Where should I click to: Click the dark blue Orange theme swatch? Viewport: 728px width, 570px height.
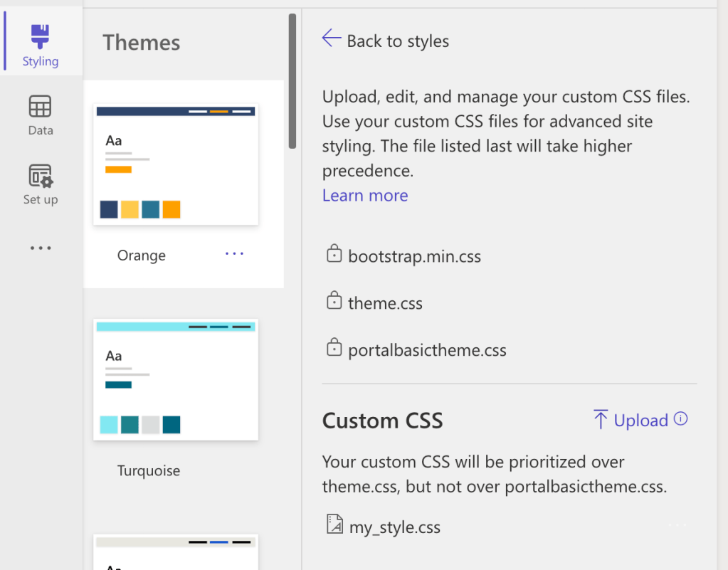click(x=109, y=209)
